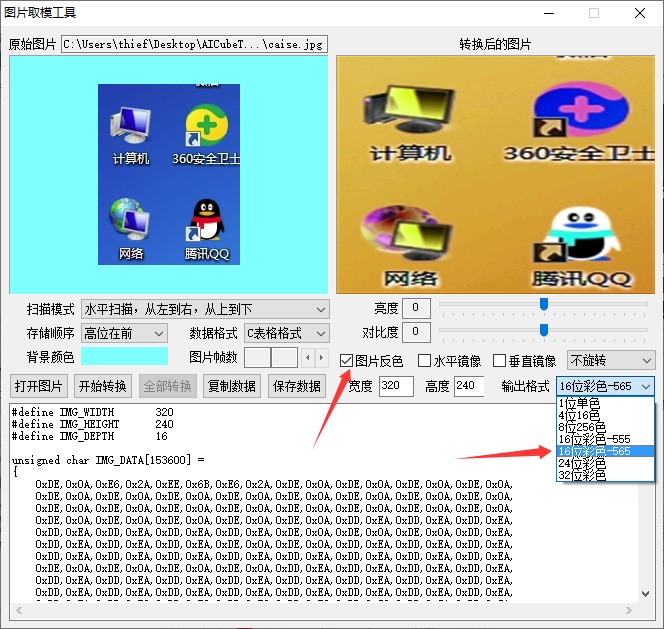Click the 宽度 width field showing 320
This screenshot has height=629, width=664.
(396, 386)
